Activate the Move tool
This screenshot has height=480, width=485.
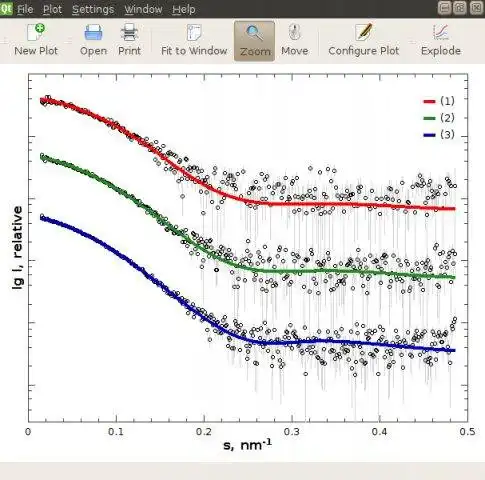point(295,40)
